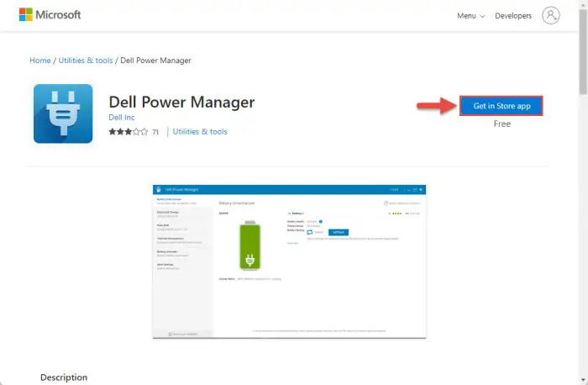Open the Utilities & tools breadcrumb
Screen dimensions: 588x385
pos(87,61)
